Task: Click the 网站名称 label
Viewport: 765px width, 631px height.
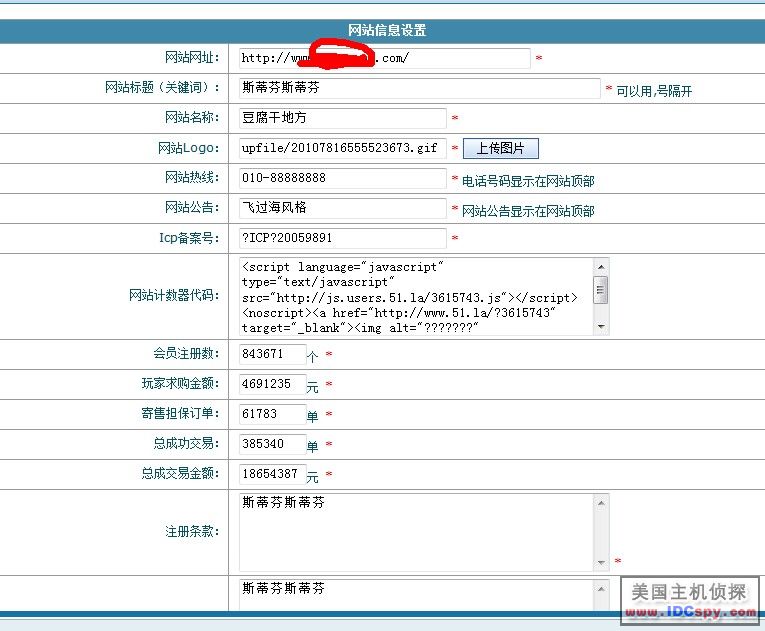Action: click(192, 118)
